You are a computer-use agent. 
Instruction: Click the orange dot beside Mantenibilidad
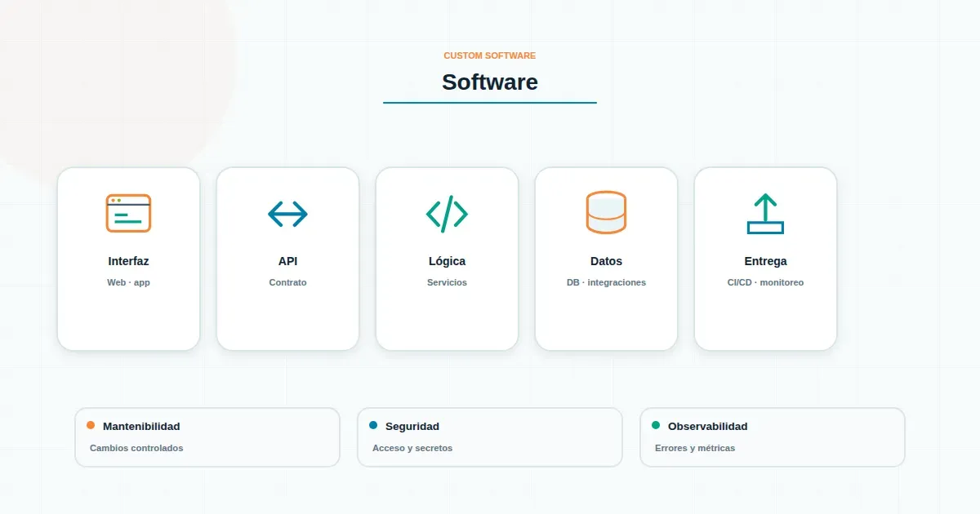(91, 425)
